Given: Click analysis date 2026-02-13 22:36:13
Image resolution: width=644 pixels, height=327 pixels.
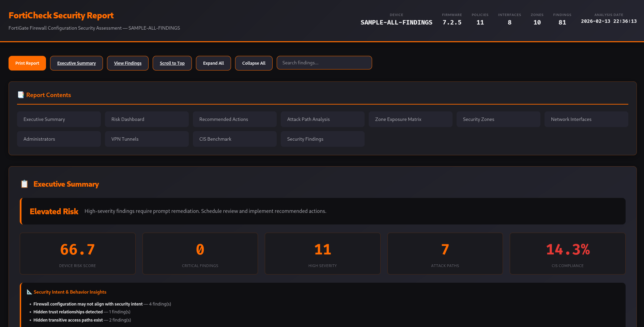Looking at the screenshot, I should [x=609, y=21].
